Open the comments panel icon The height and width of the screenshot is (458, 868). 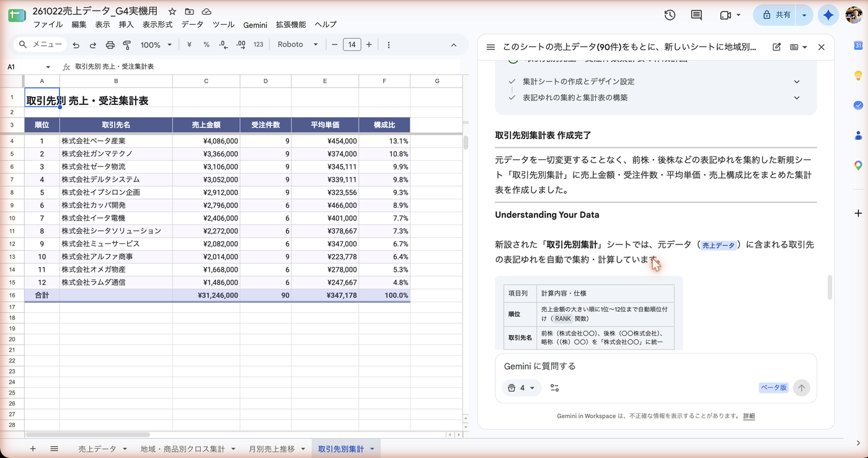[x=696, y=15]
